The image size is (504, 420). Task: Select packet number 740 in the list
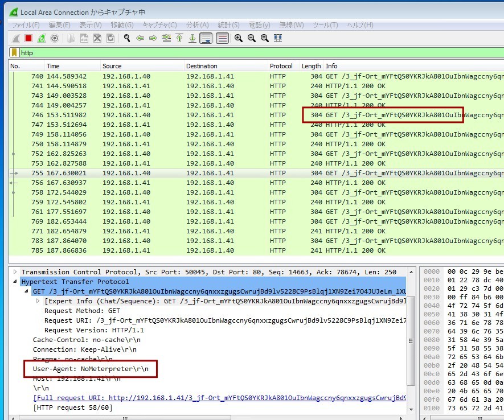click(x=256, y=76)
